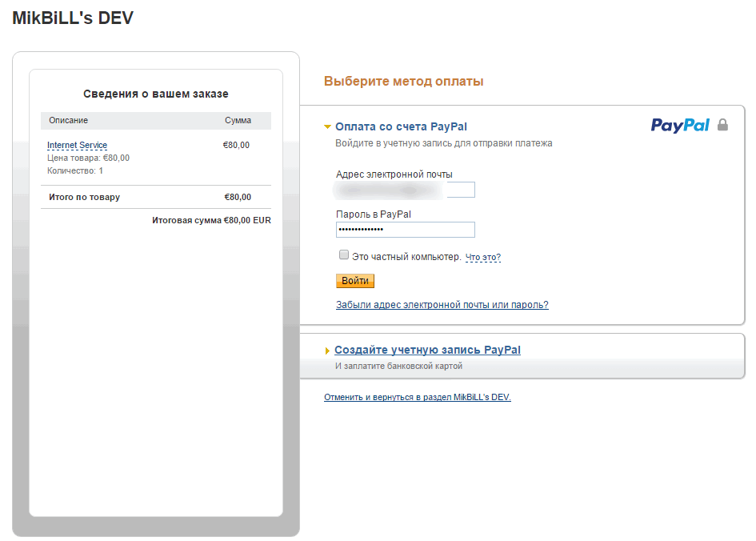Screen dimensions: 756x541
Task: Click 'Отменить и вернуться в раздел MikBiLL's DEV' link
Action: pos(417,397)
